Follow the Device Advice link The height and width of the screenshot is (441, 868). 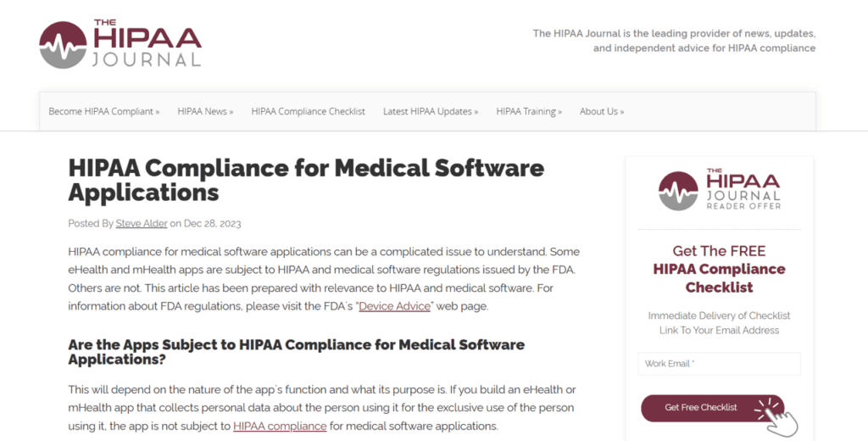(395, 306)
